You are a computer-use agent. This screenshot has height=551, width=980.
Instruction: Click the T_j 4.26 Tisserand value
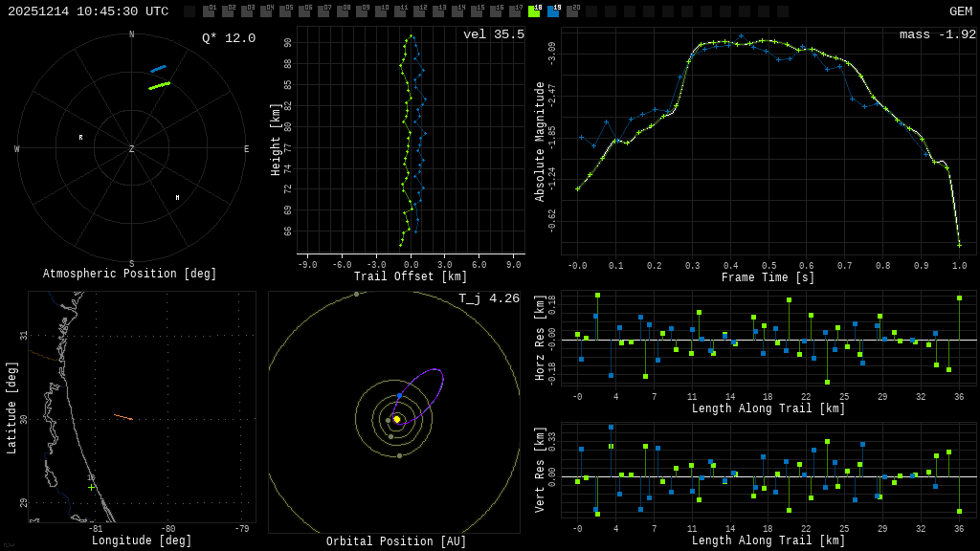pyautogui.click(x=488, y=298)
